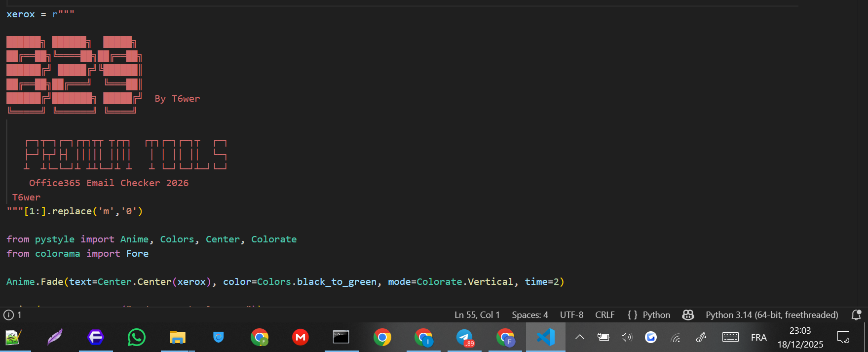Change Python 3.14 interpreter selection
Image resolution: width=868 pixels, height=352 pixels.
(772, 315)
